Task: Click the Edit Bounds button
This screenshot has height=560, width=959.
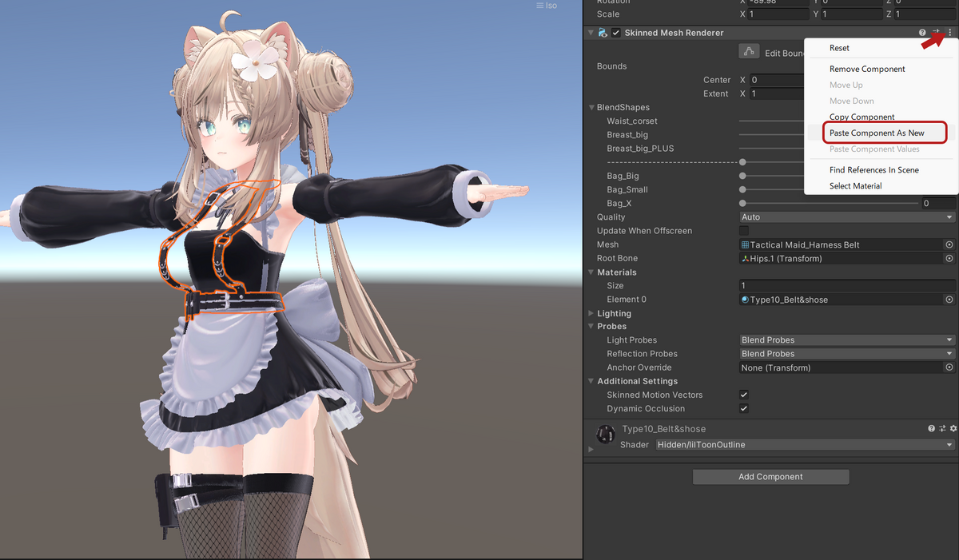Action: click(749, 51)
